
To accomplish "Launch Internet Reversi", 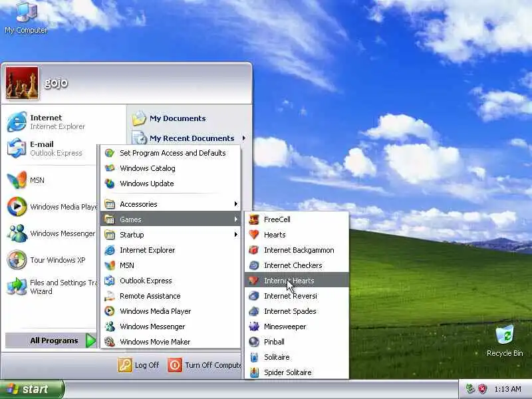I will 297,296.
